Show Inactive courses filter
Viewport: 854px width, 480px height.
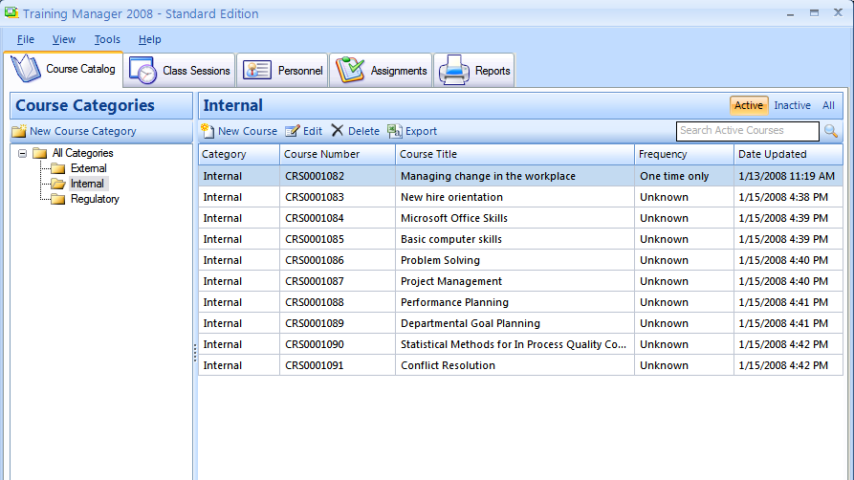click(792, 105)
